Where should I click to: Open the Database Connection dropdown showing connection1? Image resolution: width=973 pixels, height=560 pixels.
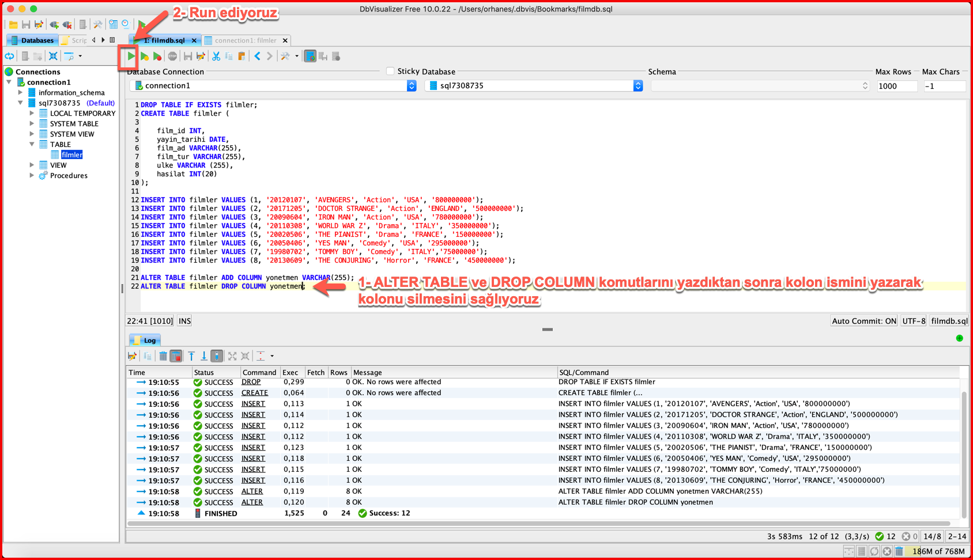(273, 86)
